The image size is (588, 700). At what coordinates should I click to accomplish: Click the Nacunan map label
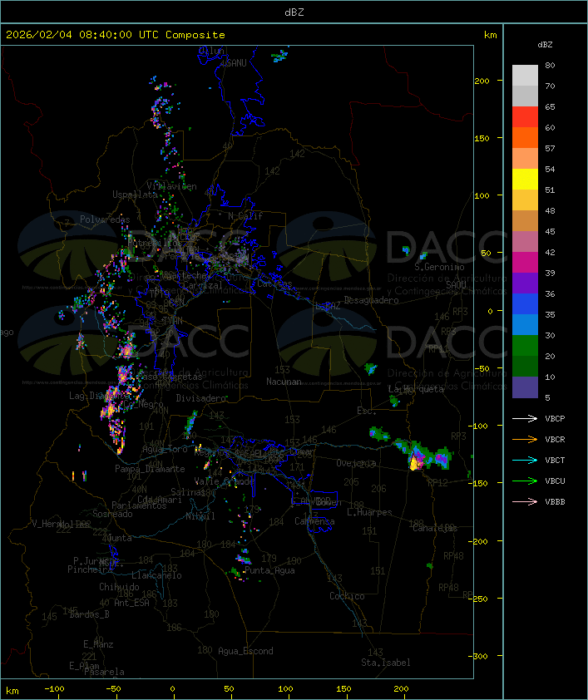[284, 382]
